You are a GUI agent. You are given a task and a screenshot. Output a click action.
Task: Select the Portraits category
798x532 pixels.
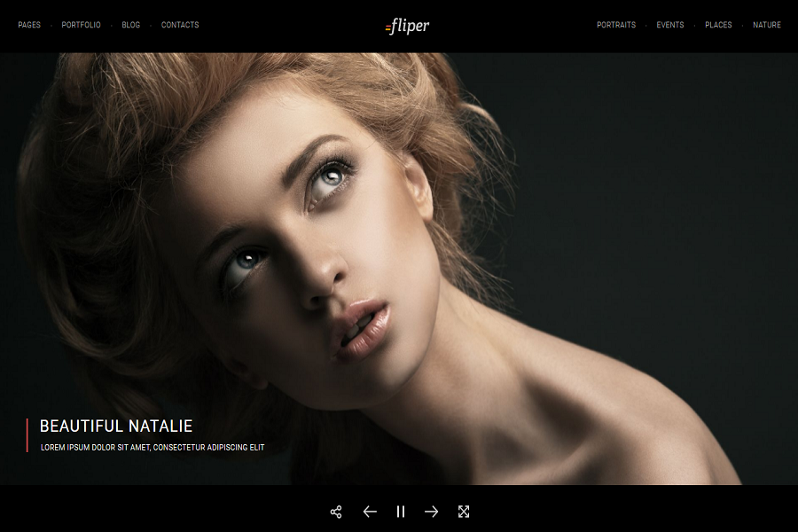(x=616, y=25)
